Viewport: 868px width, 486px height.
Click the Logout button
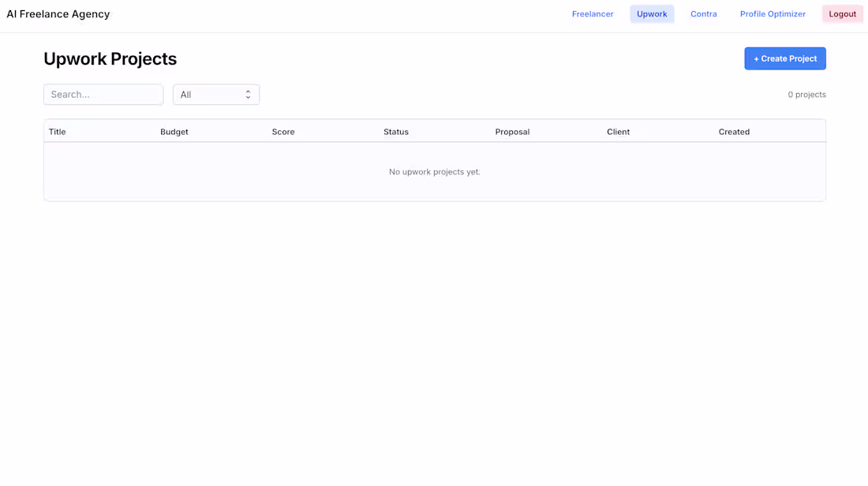[842, 13]
